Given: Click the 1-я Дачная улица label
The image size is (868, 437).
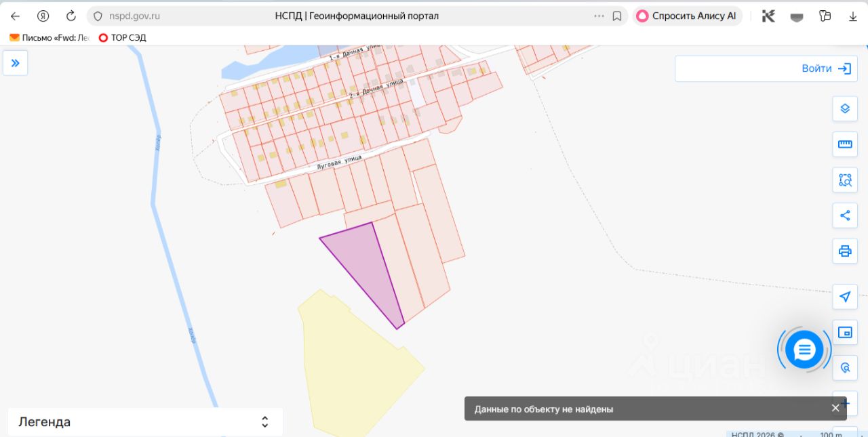Looking at the screenshot, I should coord(353,53).
